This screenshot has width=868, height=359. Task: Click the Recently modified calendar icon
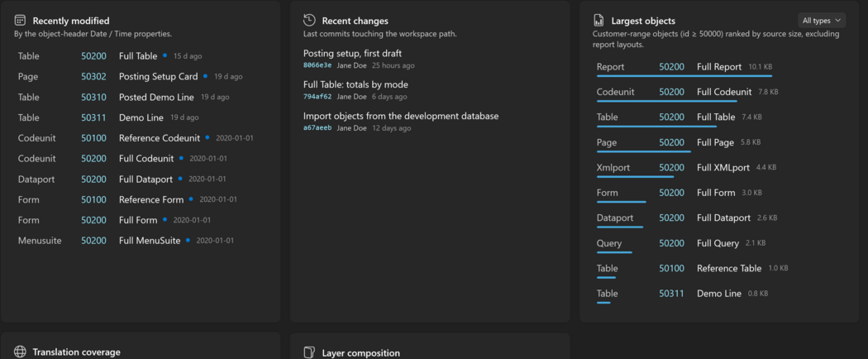pyautogui.click(x=20, y=21)
